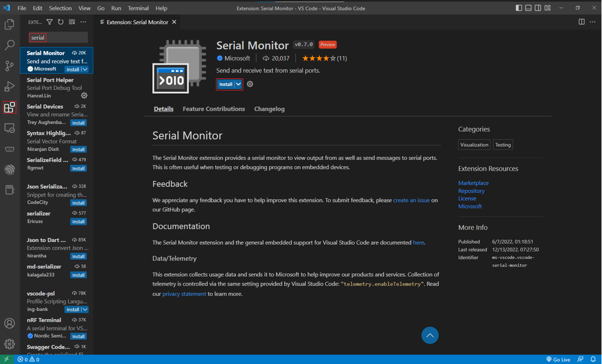Click the Microsoft publisher name in header
The height and width of the screenshot is (364, 602).
click(237, 58)
